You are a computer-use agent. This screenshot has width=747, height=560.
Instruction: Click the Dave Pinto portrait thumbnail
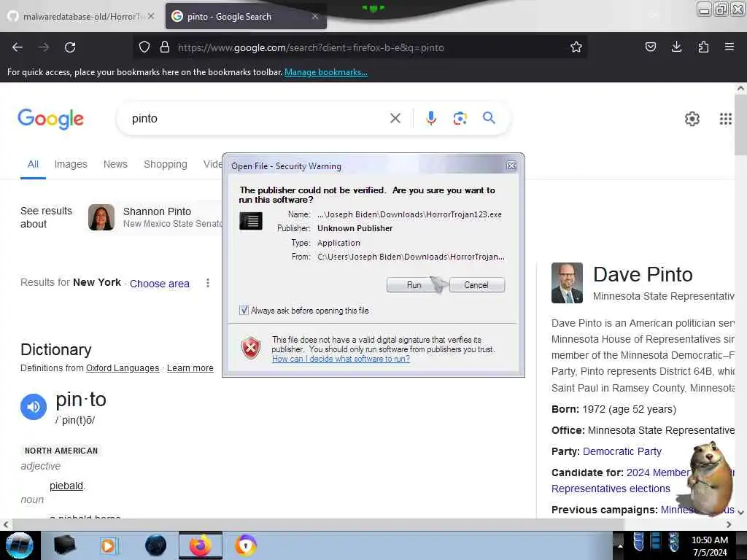pyautogui.click(x=567, y=283)
